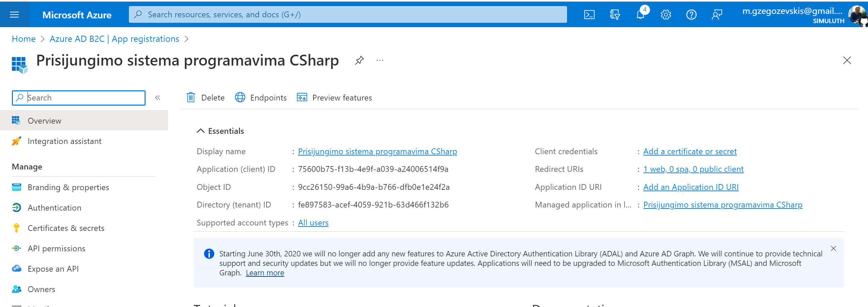Open the more options ellipsis menu
The image size is (868, 307).
380,60
